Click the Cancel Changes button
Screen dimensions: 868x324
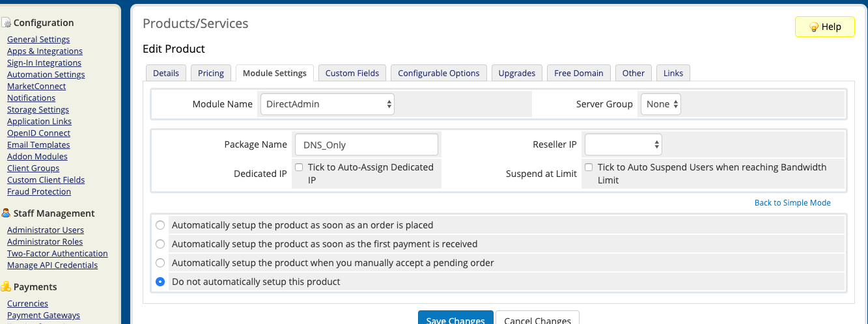click(x=537, y=318)
